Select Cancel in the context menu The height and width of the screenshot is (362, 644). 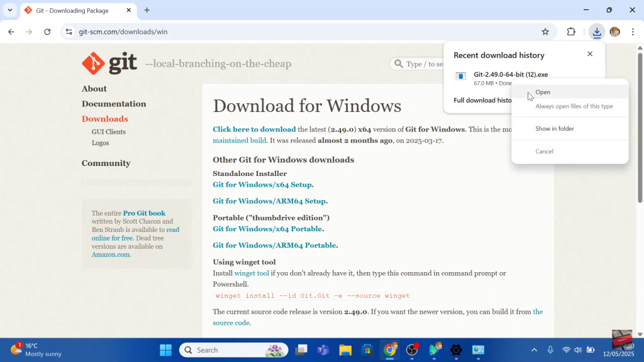[570, 151]
